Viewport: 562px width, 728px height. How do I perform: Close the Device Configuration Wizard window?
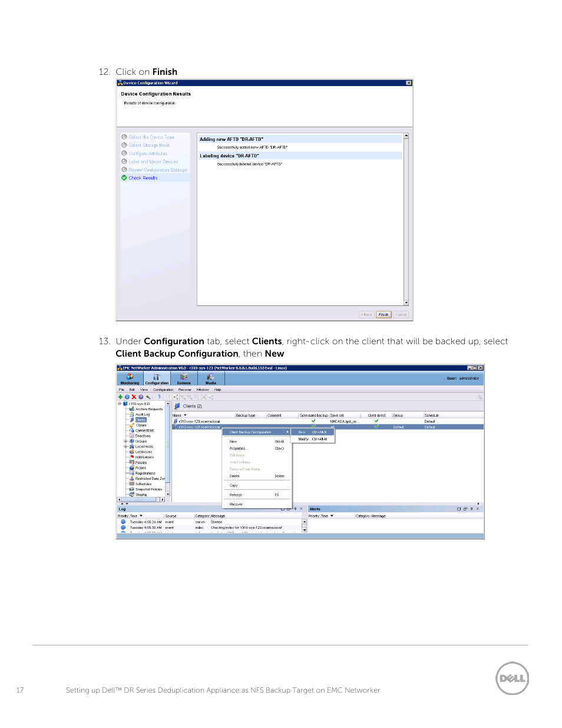pos(409,83)
